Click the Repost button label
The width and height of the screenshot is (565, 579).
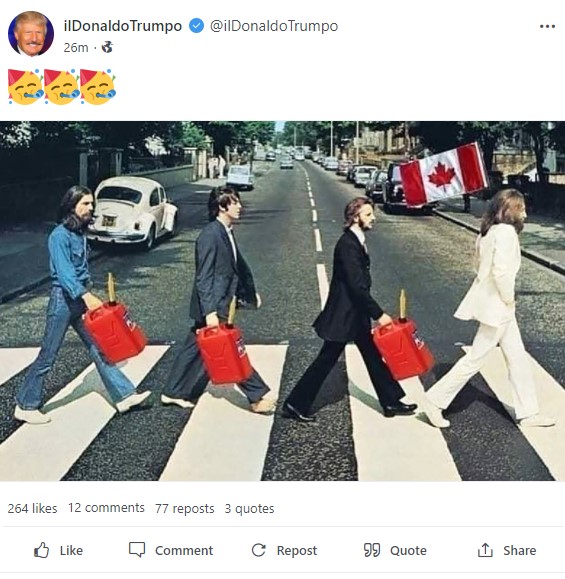coord(297,551)
